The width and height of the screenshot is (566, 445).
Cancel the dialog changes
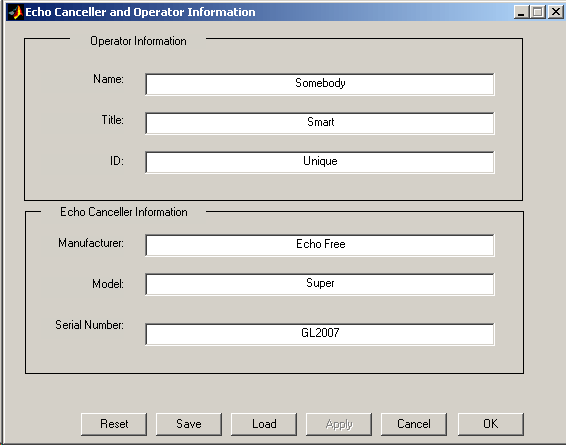coord(414,424)
